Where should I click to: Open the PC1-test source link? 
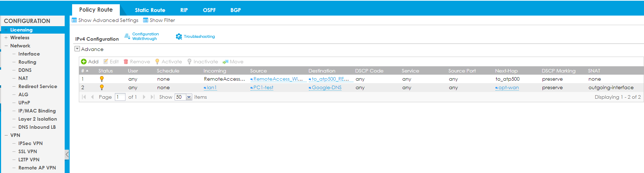coord(263,87)
